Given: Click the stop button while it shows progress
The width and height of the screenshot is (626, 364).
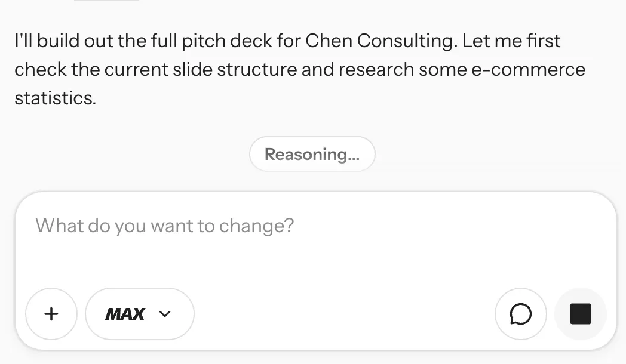Looking at the screenshot, I should [580, 313].
